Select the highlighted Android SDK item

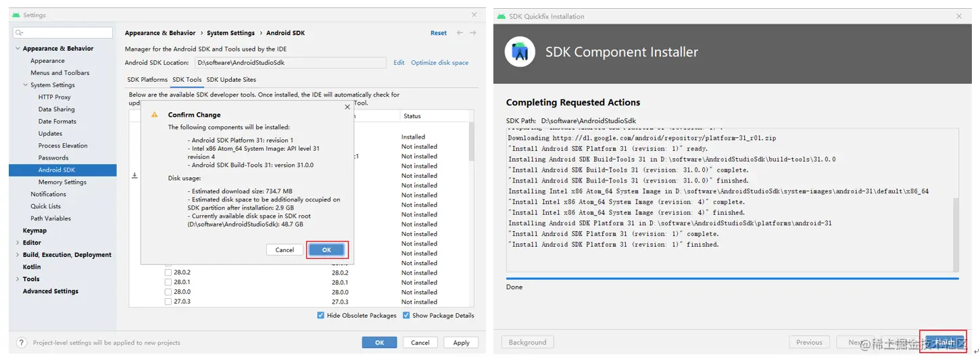coord(62,170)
